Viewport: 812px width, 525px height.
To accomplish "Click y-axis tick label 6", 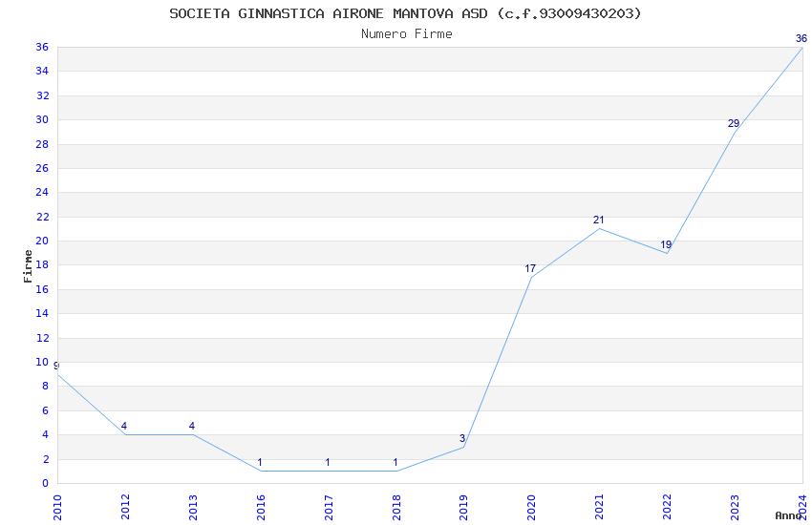I will click(46, 410).
